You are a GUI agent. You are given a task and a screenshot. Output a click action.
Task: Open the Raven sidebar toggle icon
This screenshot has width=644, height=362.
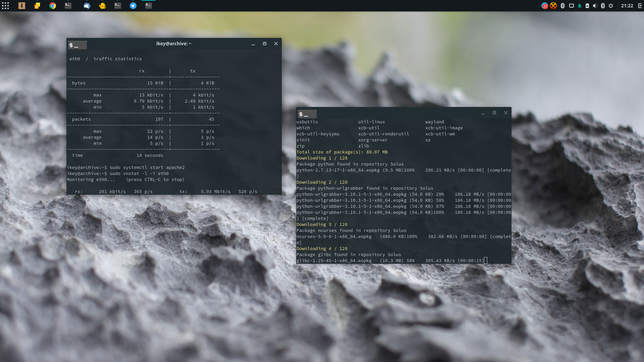[x=640, y=6]
